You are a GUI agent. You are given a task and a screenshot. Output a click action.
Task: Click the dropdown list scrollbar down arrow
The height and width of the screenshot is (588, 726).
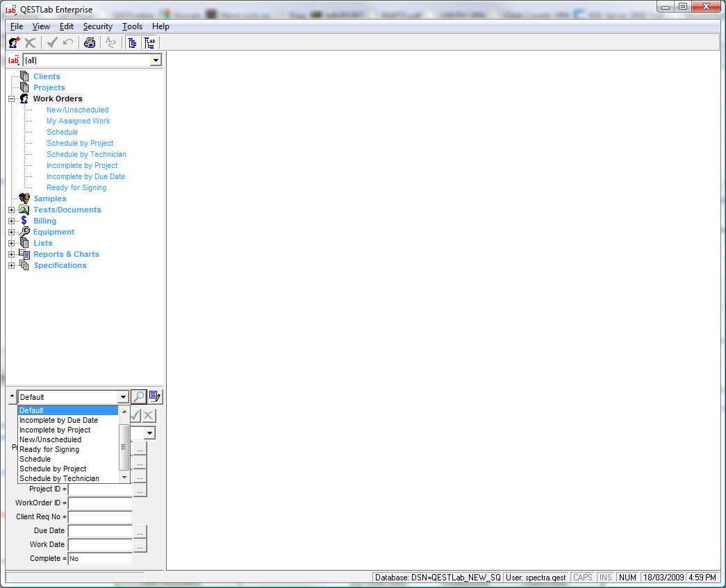click(124, 478)
